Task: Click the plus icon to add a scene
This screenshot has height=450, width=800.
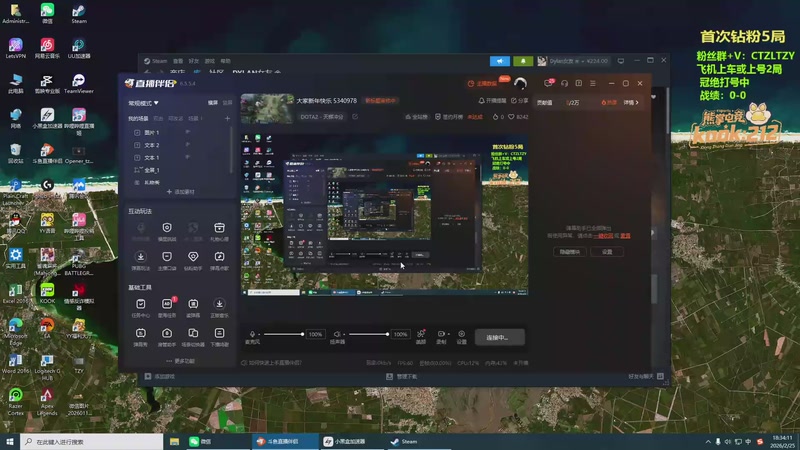Action: click(x=228, y=118)
